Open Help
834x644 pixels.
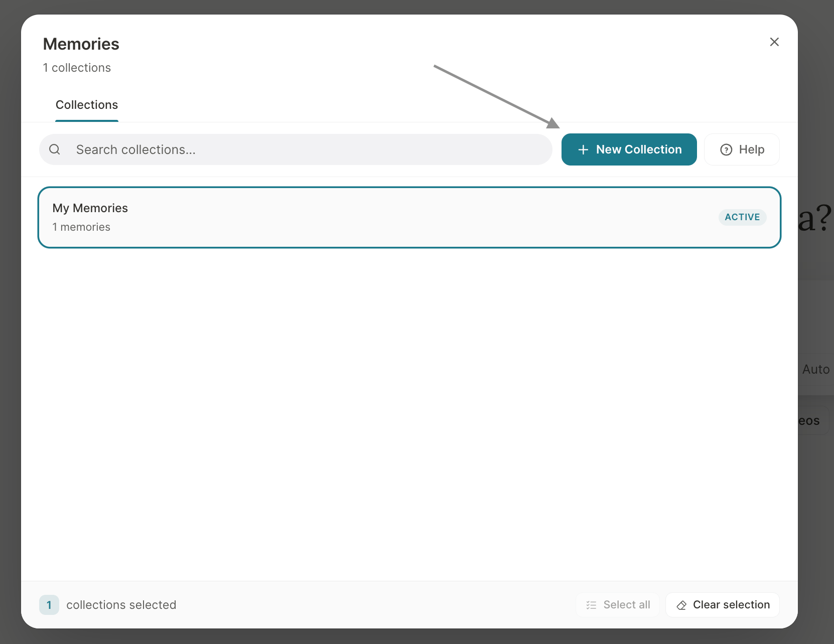tap(742, 149)
